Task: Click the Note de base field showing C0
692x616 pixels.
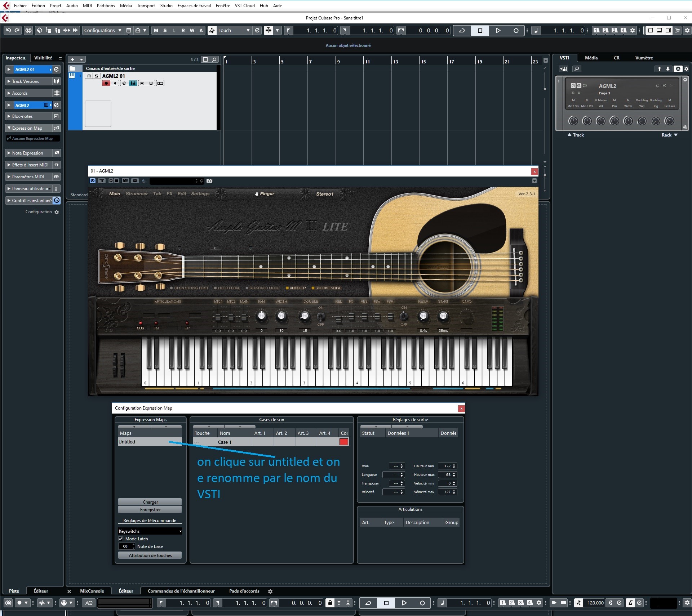Action: (125, 546)
